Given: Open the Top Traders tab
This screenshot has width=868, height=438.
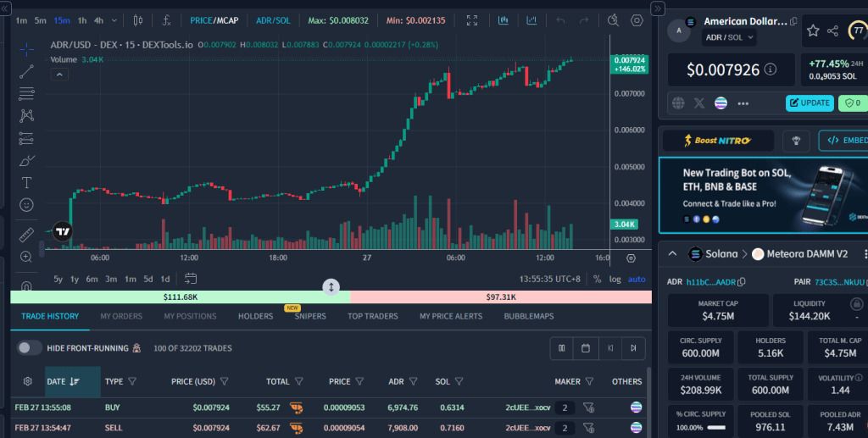Looking at the screenshot, I should (373, 316).
